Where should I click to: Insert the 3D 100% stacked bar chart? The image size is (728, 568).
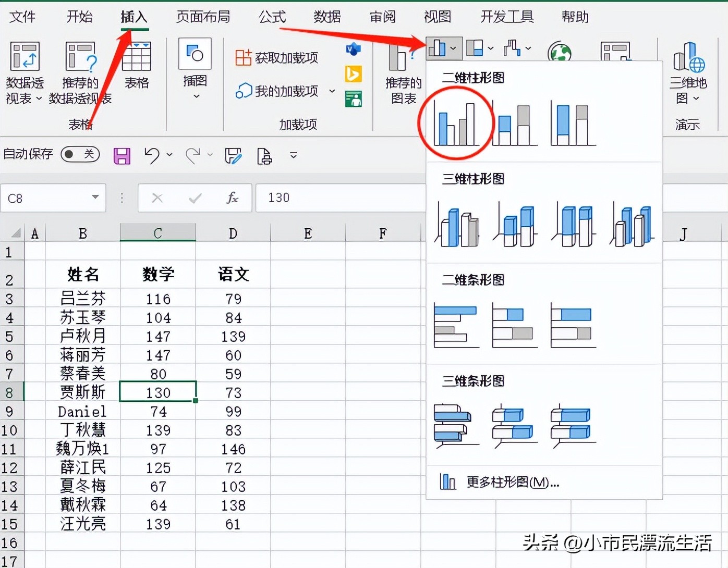(x=573, y=426)
